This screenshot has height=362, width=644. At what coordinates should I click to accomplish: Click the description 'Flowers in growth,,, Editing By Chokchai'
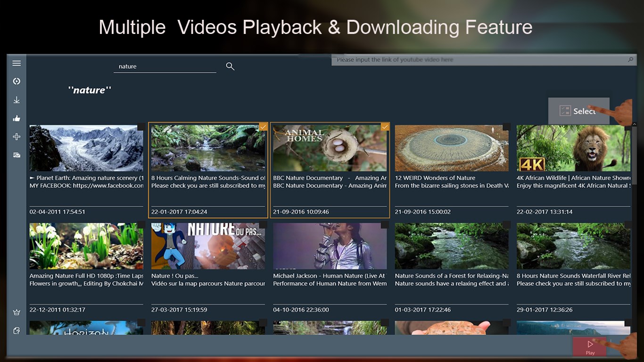[87, 284]
